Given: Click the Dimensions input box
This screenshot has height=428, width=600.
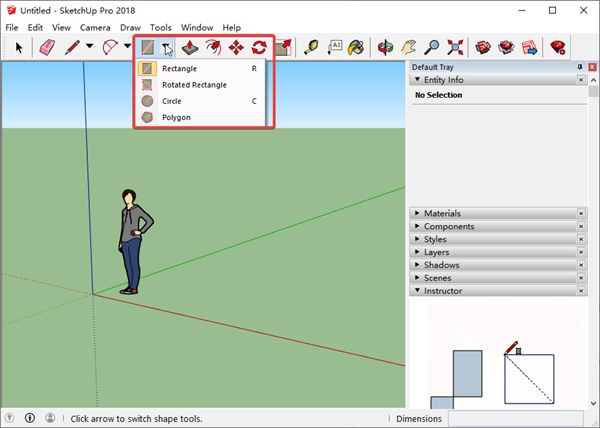Looking at the screenshot, I should (516, 418).
